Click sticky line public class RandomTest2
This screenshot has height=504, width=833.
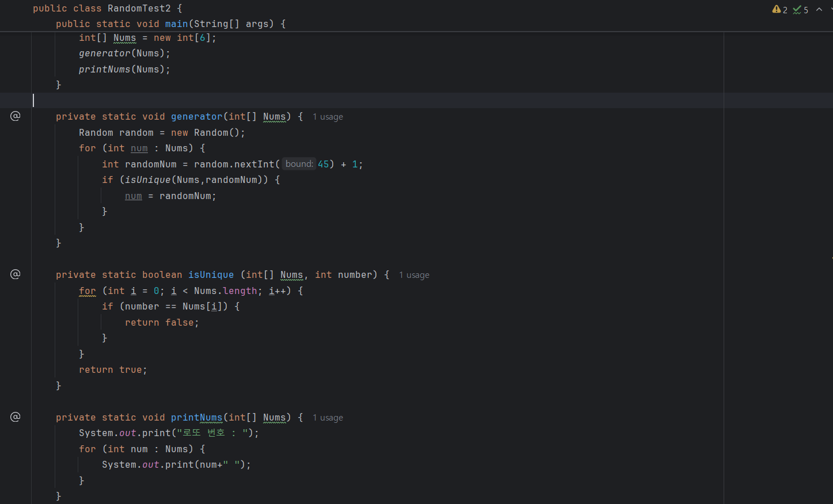coord(108,9)
